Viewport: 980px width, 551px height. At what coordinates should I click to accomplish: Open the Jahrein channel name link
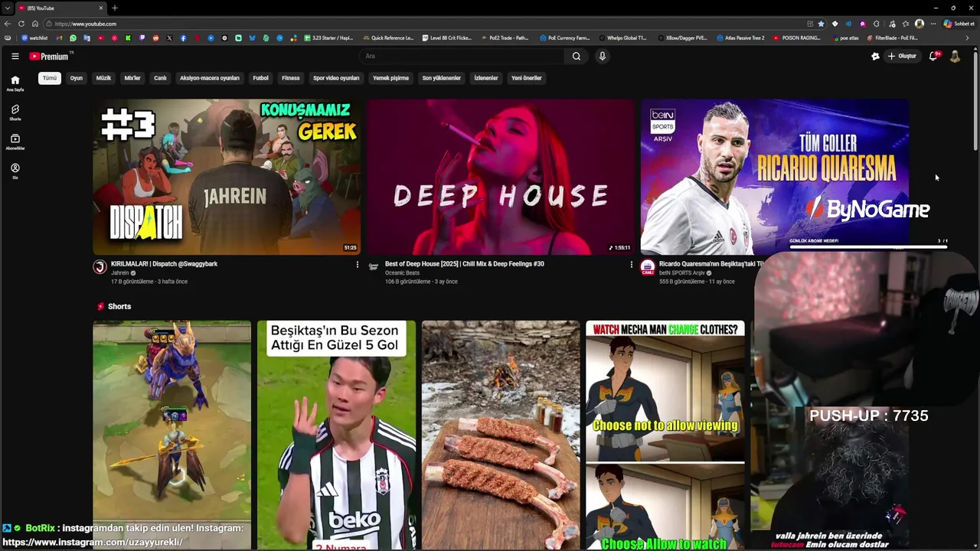point(120,272)
